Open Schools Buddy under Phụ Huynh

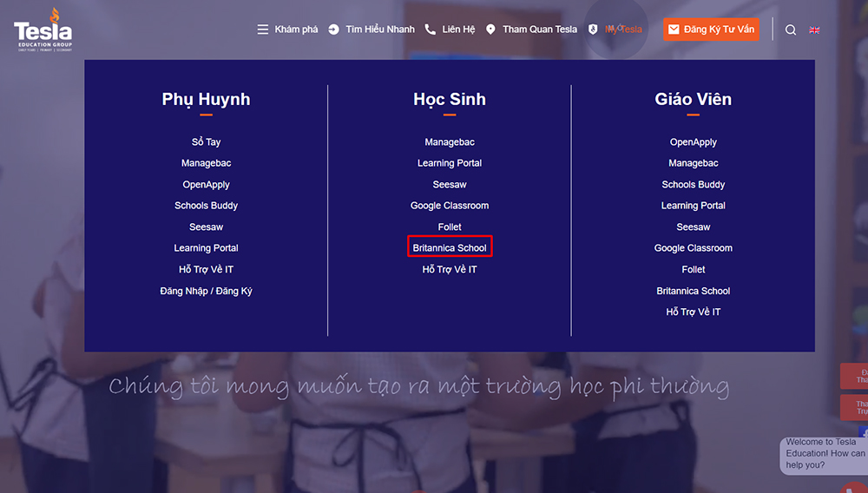(206, 206)
